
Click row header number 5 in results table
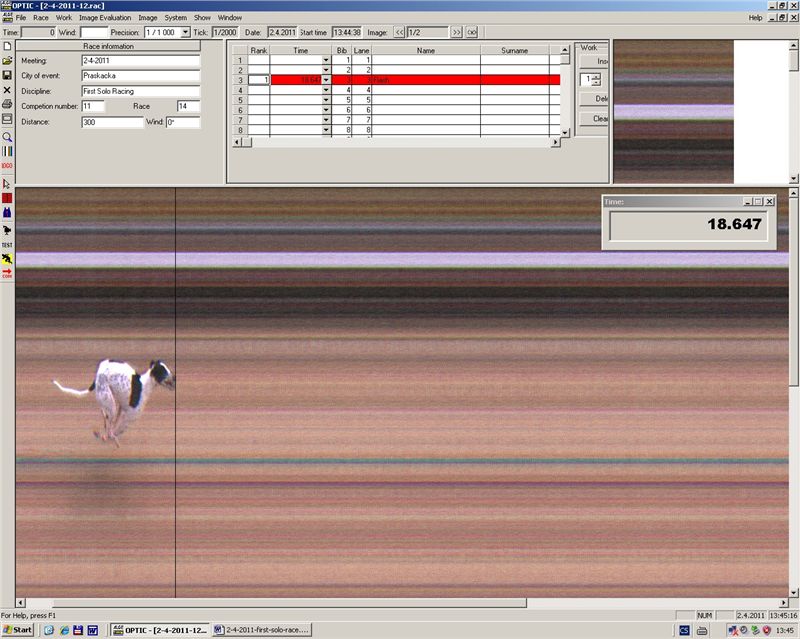click(x=240, y=100)
